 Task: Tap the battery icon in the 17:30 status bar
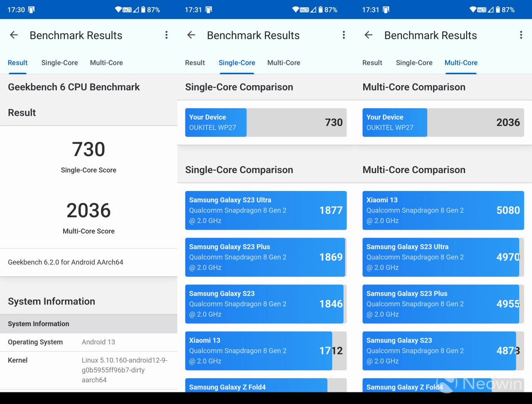(x=143, y=10)
